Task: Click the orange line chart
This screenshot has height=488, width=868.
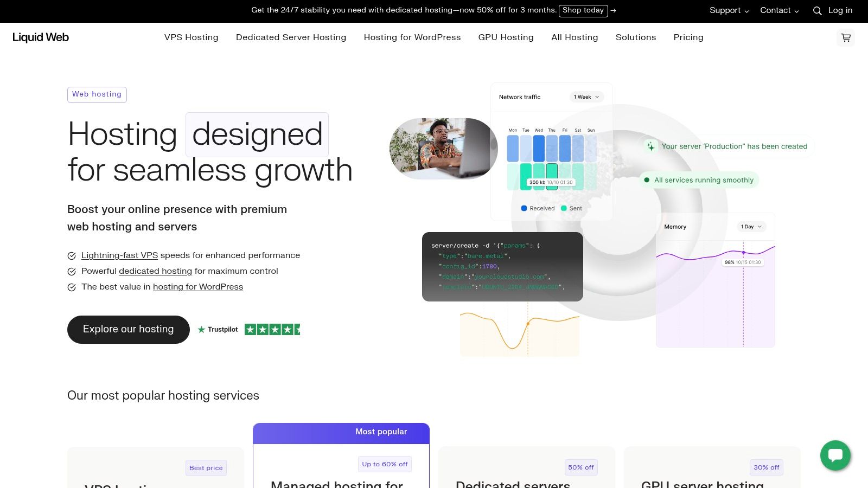Action: pyautogui.click(x=520, y=333)
